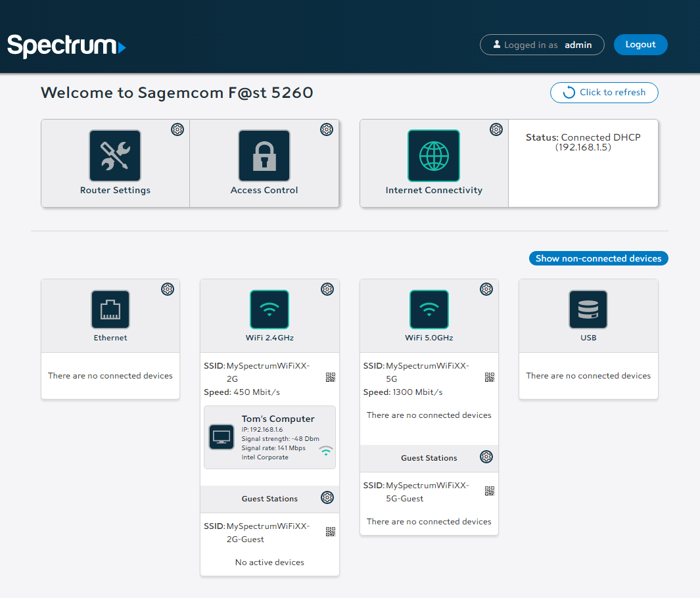Click the 'Click to refresh' button
The image size is (700, 598).
(x=604, y=93)
